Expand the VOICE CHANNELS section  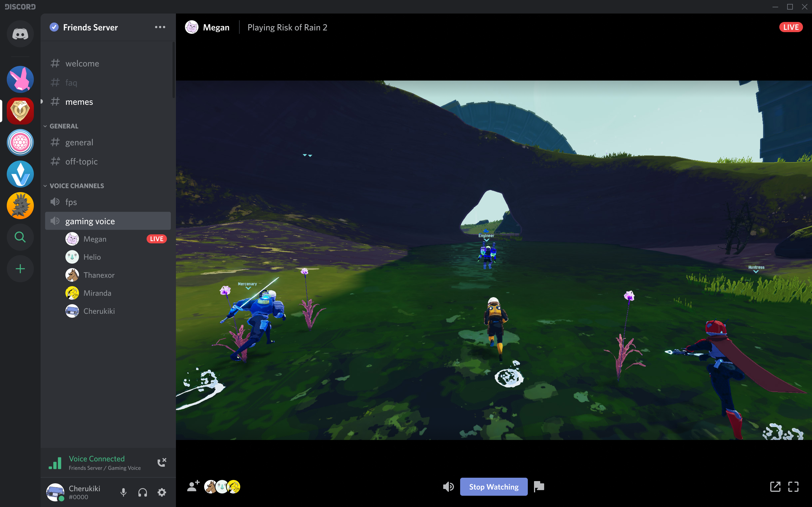(x=77, y=186)
